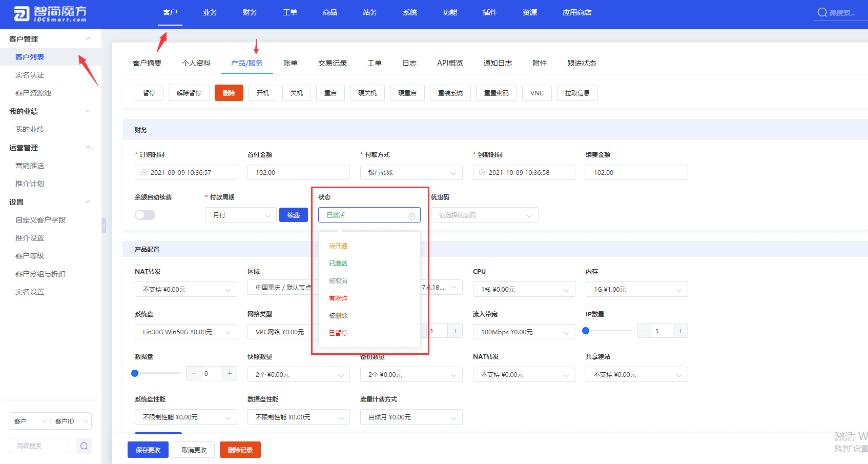The width and height of the screenshot is (868, 464).
Task: Open the 共享建站 dropdown
Action: point(637,375)
